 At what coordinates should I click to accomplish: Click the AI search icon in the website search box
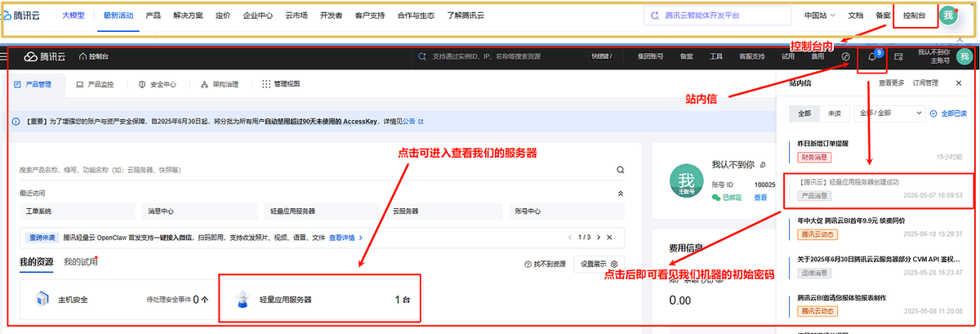654,15
